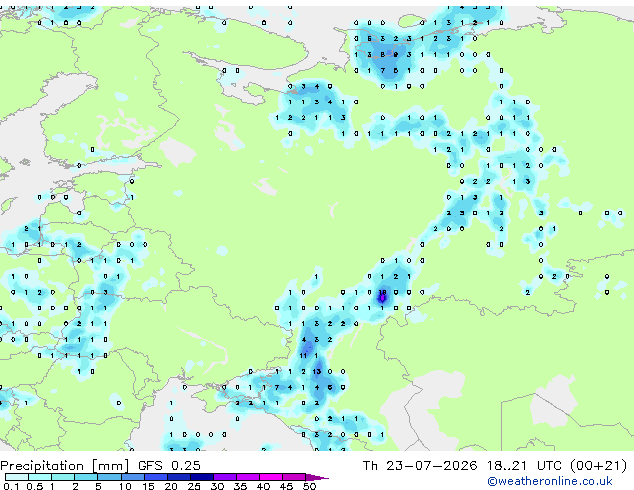Screen dimensions: 634x490
Task: Click the 35–40 mm legend swatch
Action: click(247, 477)
